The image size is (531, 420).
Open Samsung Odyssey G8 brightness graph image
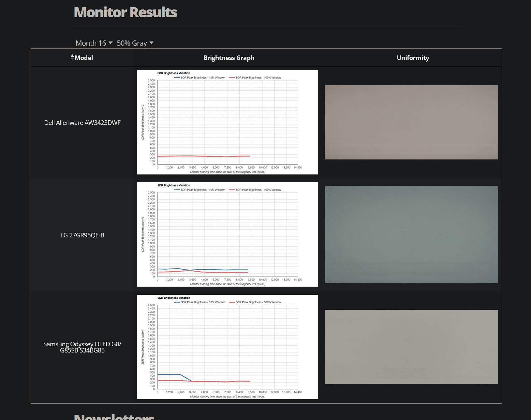point(228,347)
